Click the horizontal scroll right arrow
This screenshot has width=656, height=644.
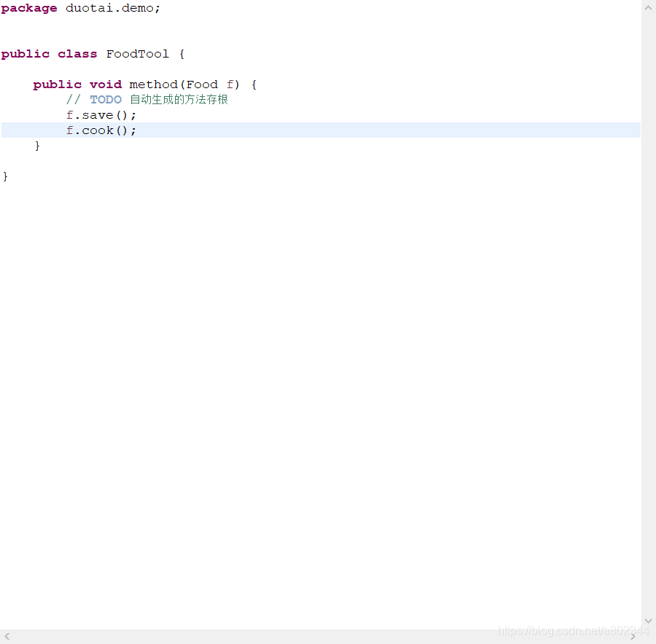[x=633, y=637]
